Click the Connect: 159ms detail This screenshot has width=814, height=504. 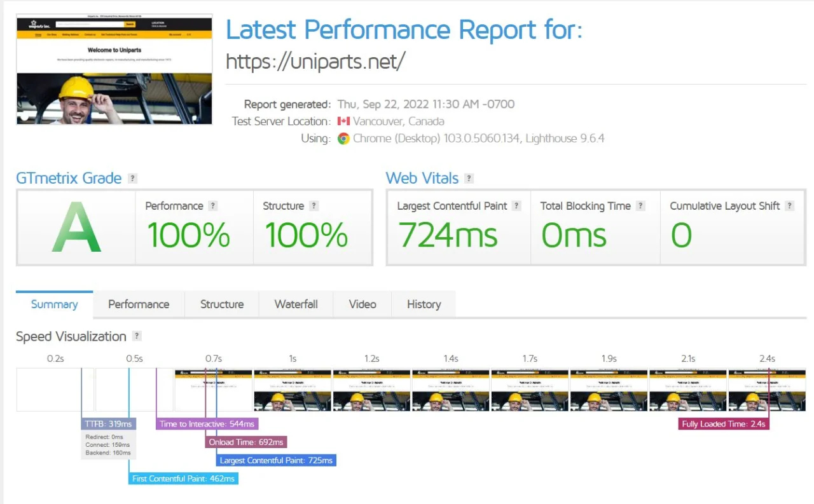[108, 445]
